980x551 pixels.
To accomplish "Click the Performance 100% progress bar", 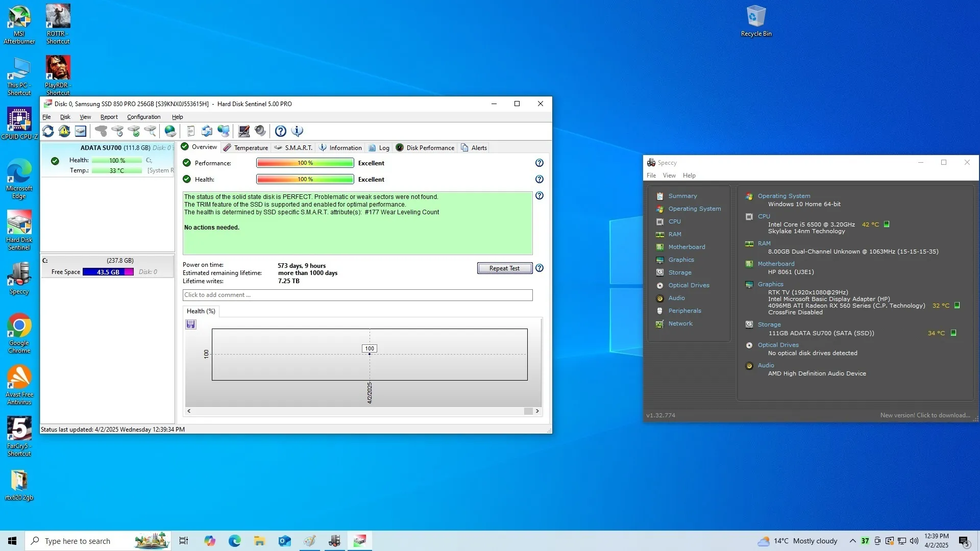I will 305,163.
